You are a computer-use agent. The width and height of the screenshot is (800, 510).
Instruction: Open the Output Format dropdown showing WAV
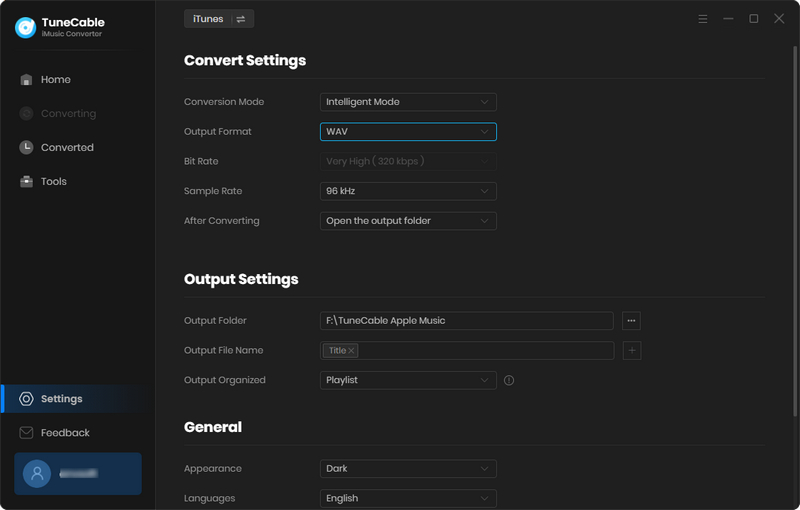(408, 132)
